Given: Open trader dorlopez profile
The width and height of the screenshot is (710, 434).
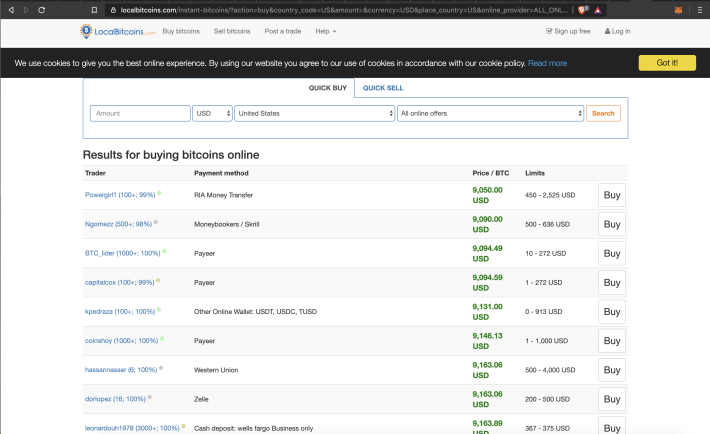Looking at the screenshot, I should click(x=115, y=399).
